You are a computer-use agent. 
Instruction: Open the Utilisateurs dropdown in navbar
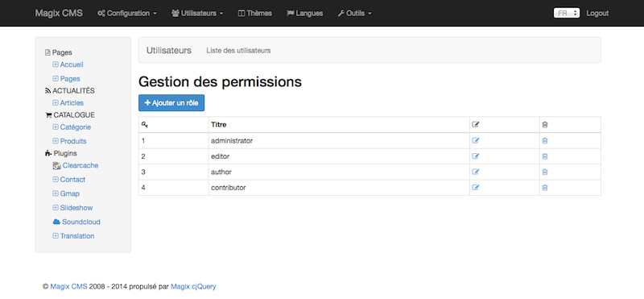point(197,13)
